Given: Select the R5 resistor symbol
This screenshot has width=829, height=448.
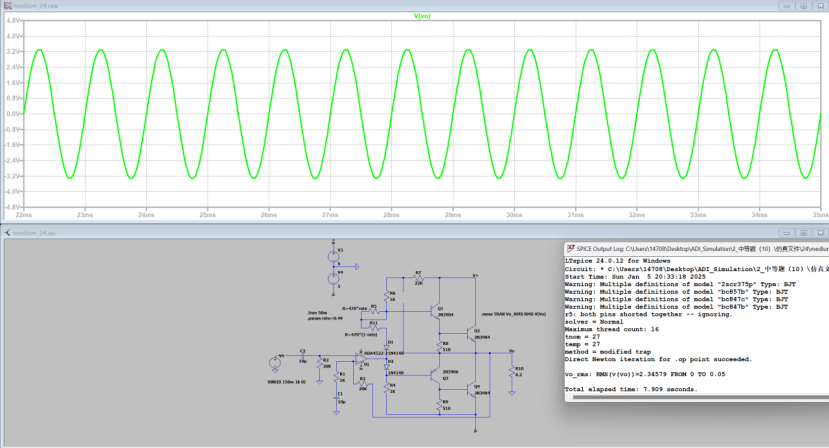Looking at the screenshot, I should (374, 312).
